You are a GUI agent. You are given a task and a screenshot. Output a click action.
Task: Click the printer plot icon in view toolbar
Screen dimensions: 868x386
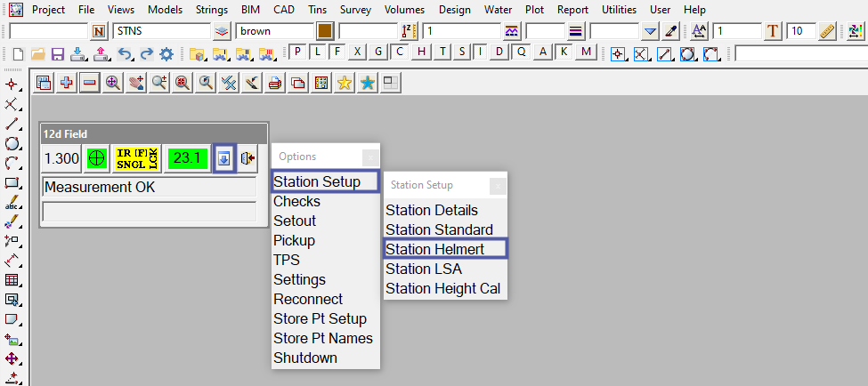[x=275, y=83]
